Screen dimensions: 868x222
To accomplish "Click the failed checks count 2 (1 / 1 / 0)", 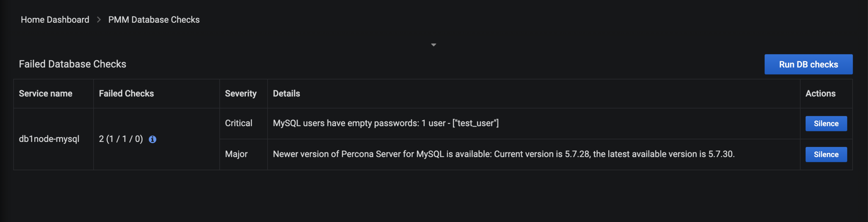I will tap(121, 139).
